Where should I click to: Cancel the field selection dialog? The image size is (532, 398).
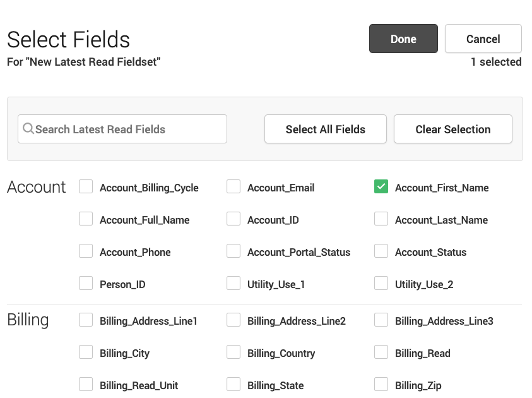pos(483,39)
